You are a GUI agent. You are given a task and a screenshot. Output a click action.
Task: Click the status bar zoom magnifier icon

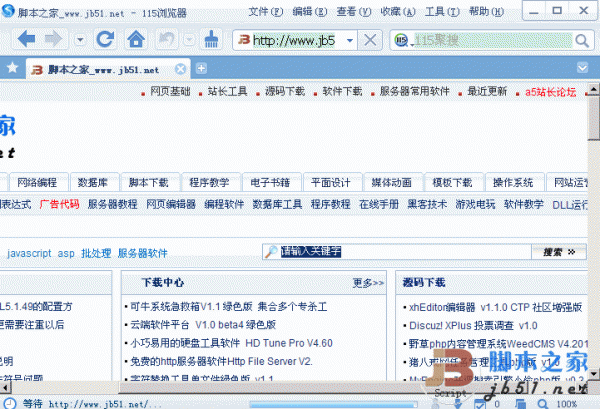point(542,404)
